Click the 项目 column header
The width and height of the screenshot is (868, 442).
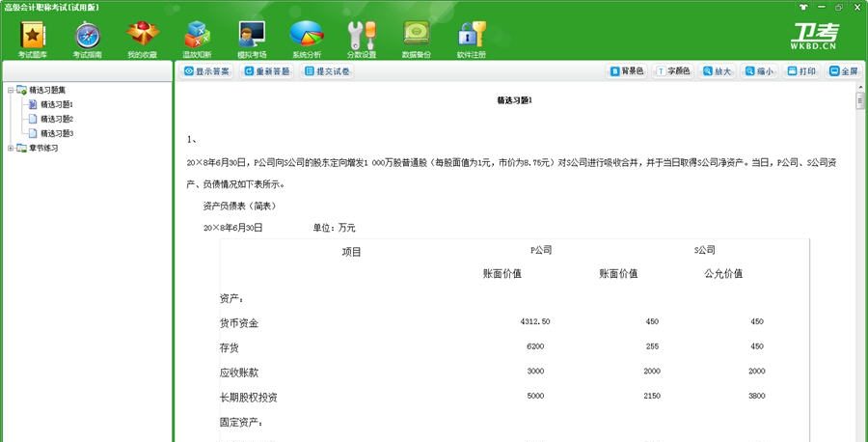pyautogui.click(x=351, y=252)
